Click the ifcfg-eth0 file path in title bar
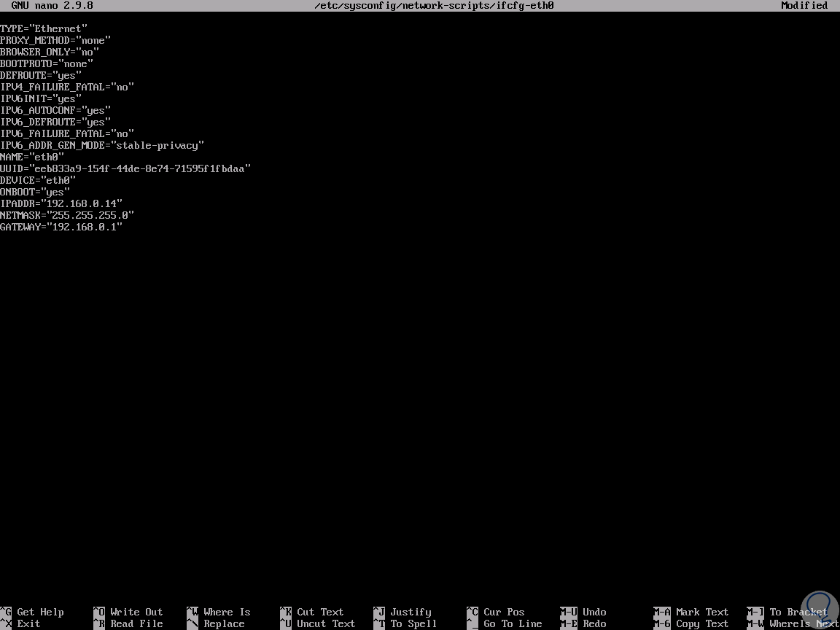 point(434,5)
